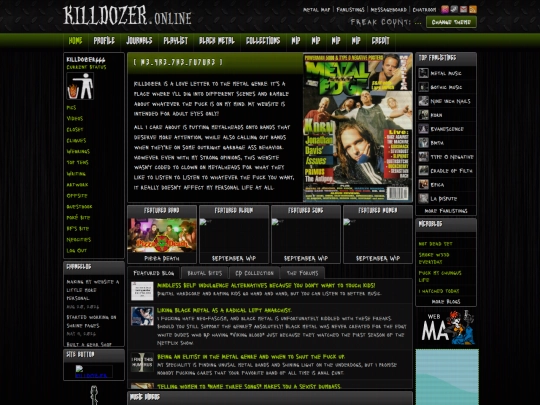Switch to the CD Collection tab
The height and width of the screenshot is (405, 540).
[255, 273]
